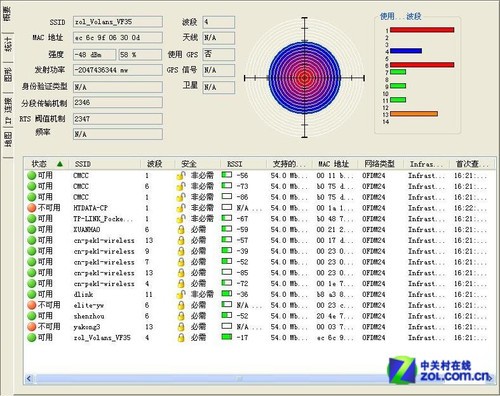Click the signal bar icon beside RSSI -56
This screenshot has height=396, width=500.
pyautogui.click(x=227, y=174)
